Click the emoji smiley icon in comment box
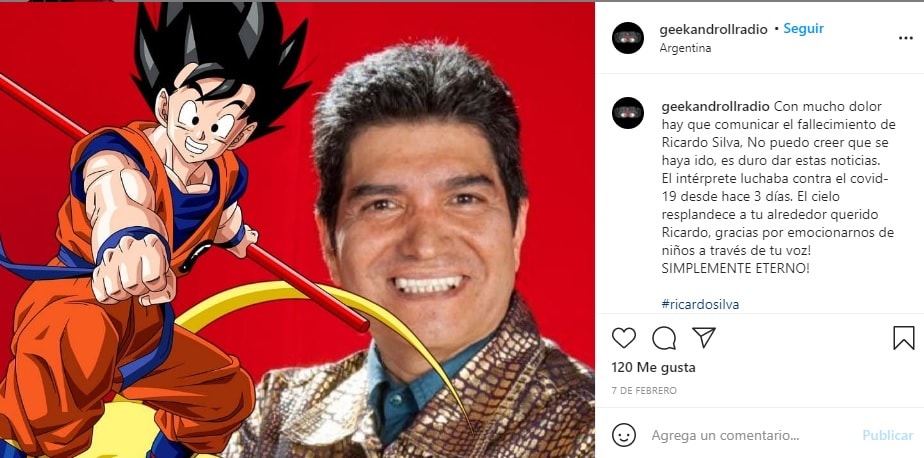 coord(623,436)
